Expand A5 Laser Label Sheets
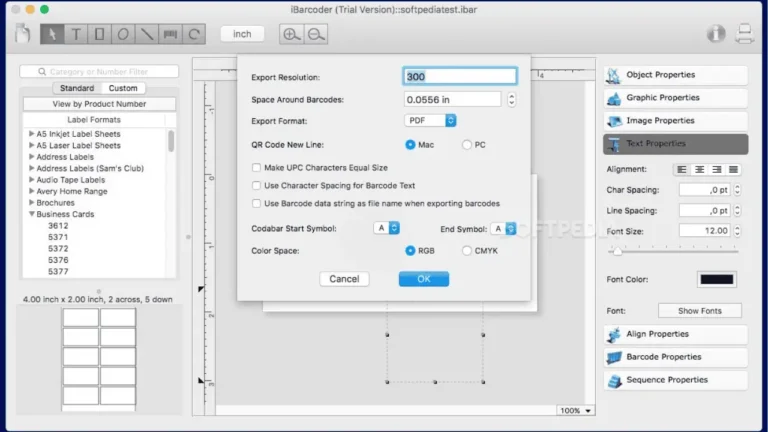Image resolution: width=768 pixels, height=432 pixels. coord(31,145)
